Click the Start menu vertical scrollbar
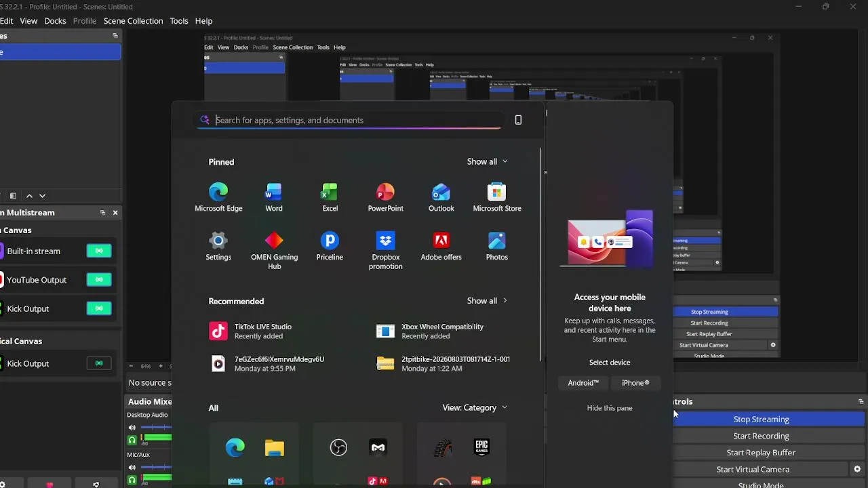Image resolution: width=868 pixels, height=488 pixels. coord(541,254)
